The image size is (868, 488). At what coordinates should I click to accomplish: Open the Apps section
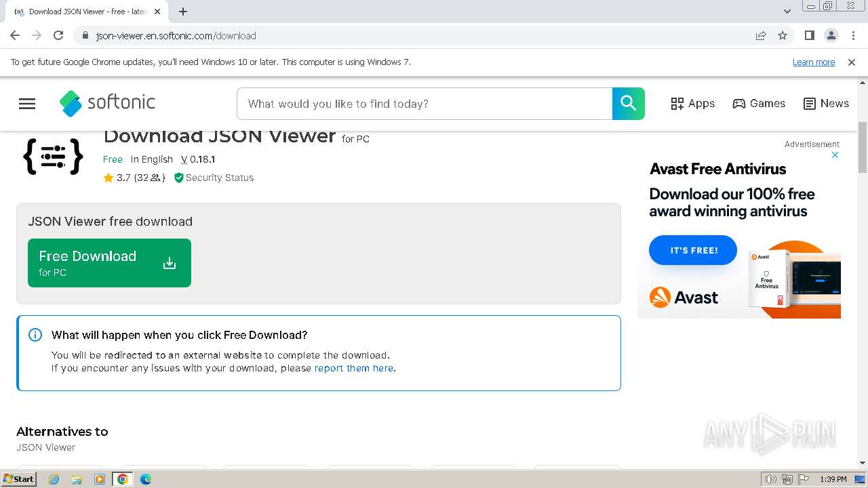click(x=692, y=104)
